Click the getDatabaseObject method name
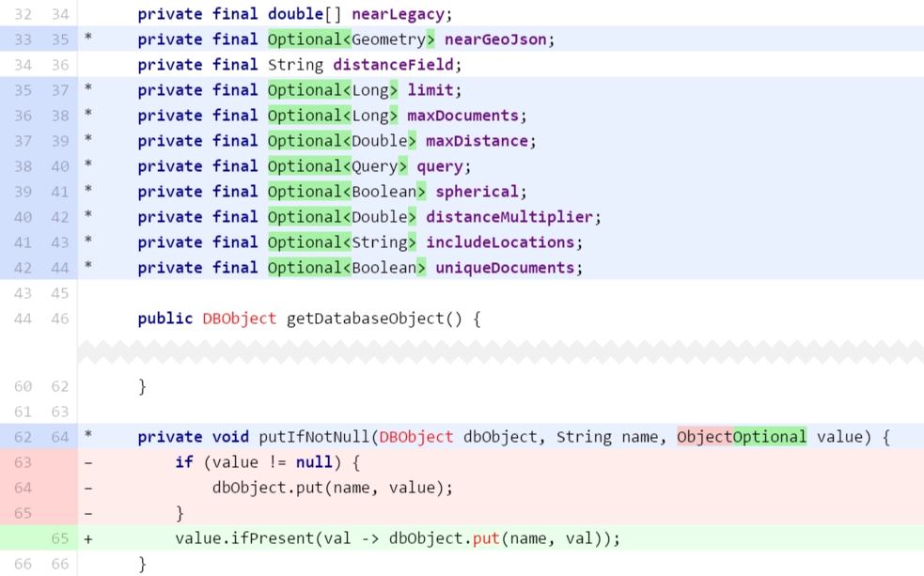The height and width of the screenshot is (576, 924). (366, 319)
